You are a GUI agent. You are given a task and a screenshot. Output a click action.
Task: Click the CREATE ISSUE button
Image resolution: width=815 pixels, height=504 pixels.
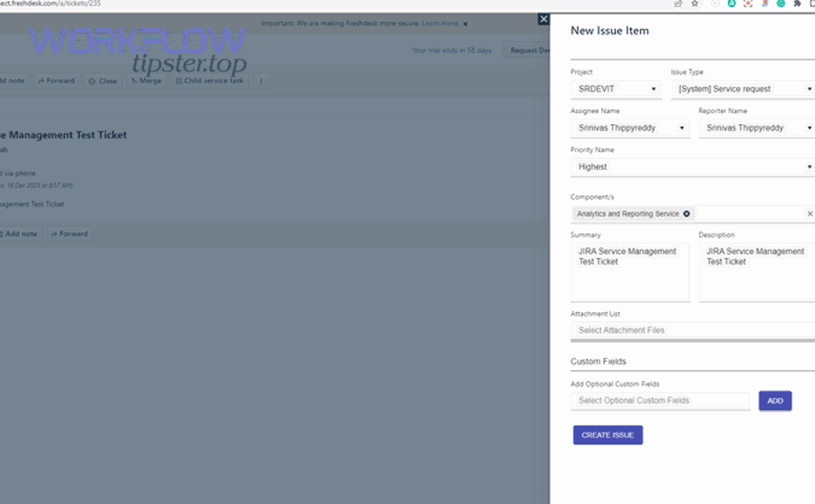click(x=608, y=435)
